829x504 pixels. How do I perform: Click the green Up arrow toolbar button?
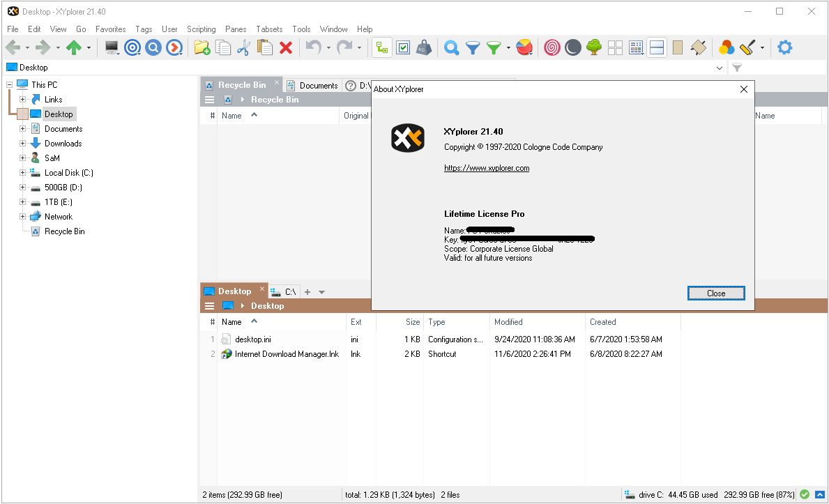pos(74,47)
